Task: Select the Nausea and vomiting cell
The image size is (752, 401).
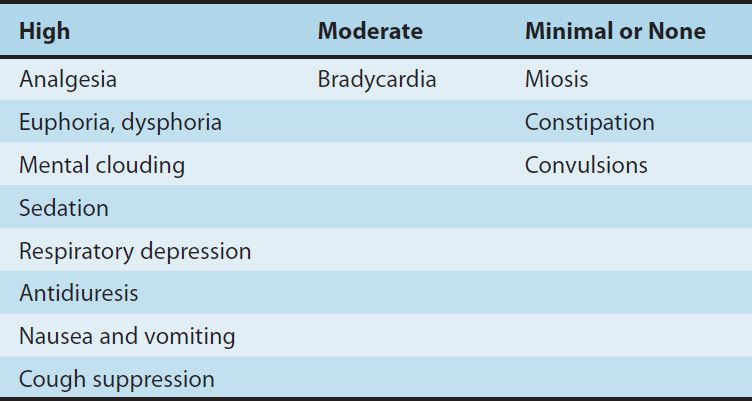Action: (x=127, y=337)
